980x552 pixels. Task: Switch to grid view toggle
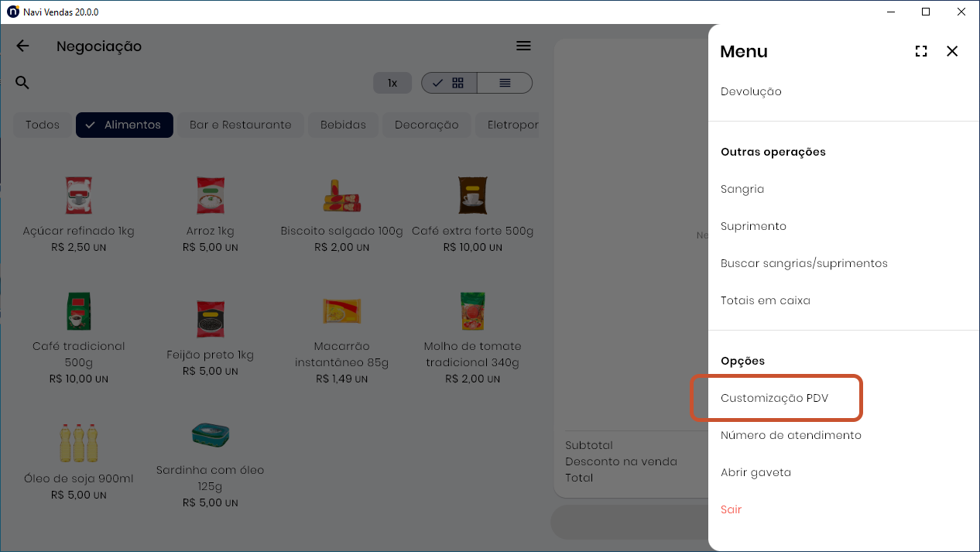[449, 83]
